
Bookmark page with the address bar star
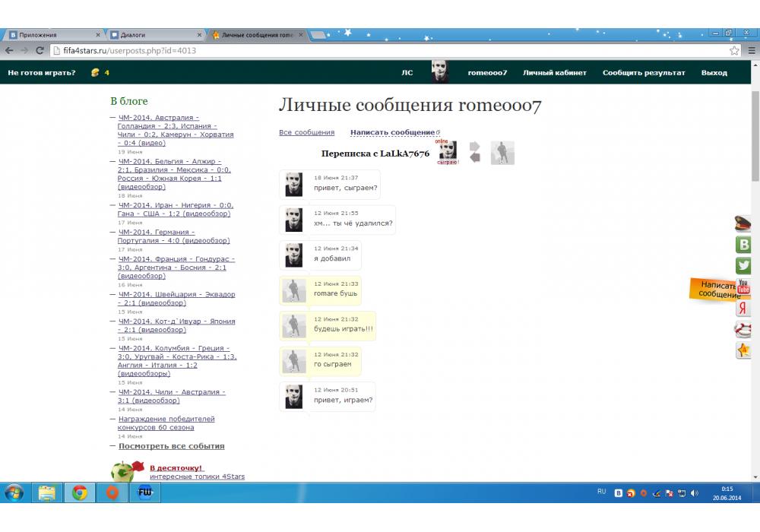pos(734,51)
